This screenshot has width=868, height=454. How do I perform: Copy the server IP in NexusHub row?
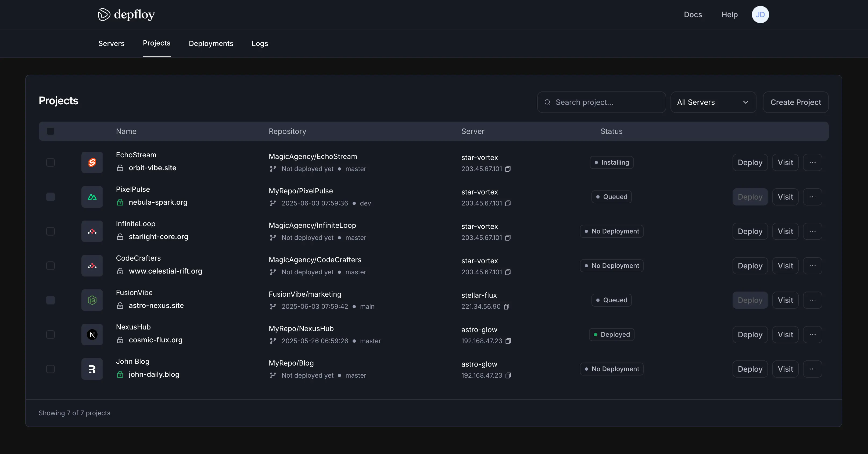coord(508,341)
